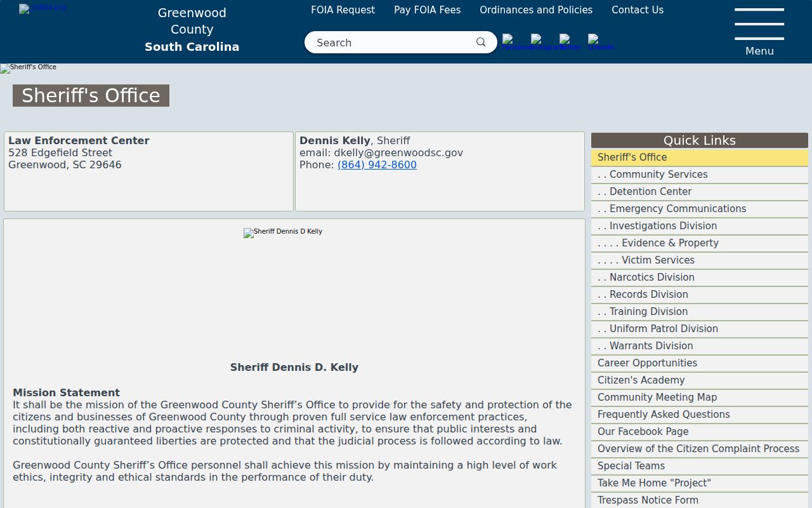Visit Our Facebook Page quick link
Viewport: 812px width, 508px height.
(700, 432)
